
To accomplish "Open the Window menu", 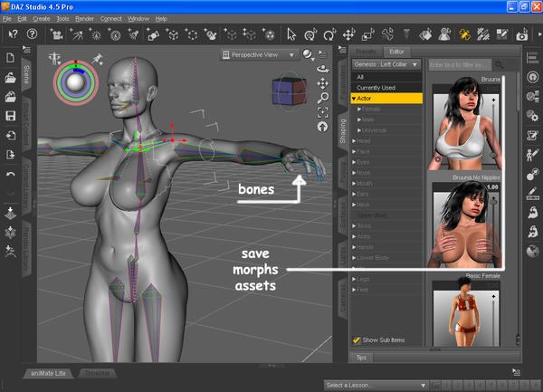I will click(x=138, y=19).
